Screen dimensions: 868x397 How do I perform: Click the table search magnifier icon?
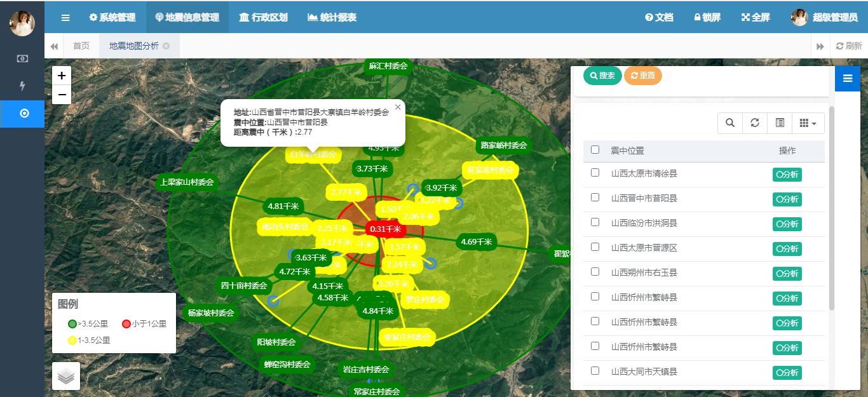coord(730,123)
